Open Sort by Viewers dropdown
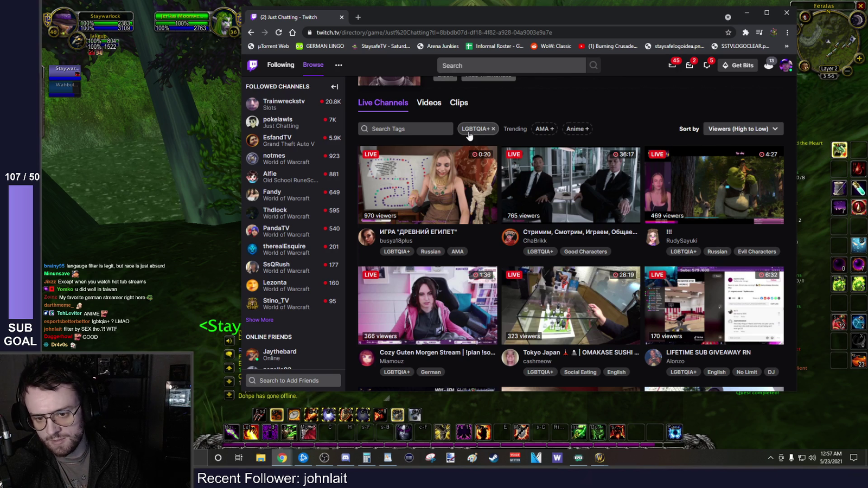Image resolution: width=868 pixels, height=488 pixels. click(x=743, y=129)
